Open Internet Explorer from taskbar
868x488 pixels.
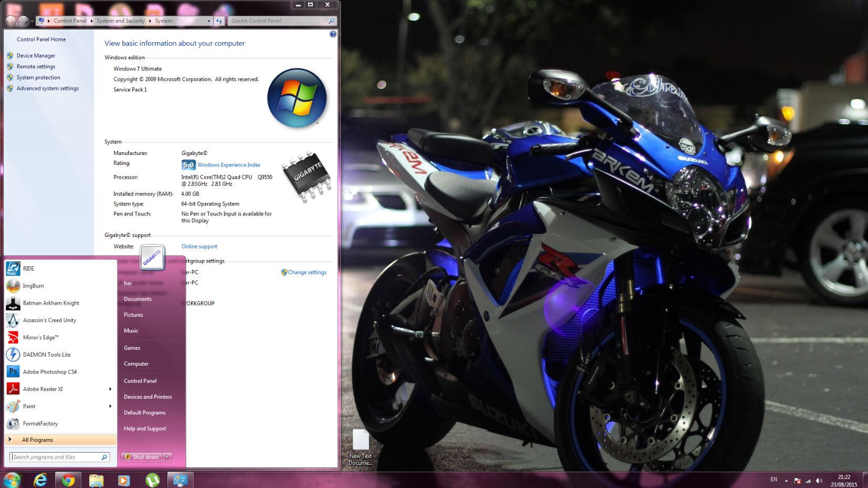(40, 480)
